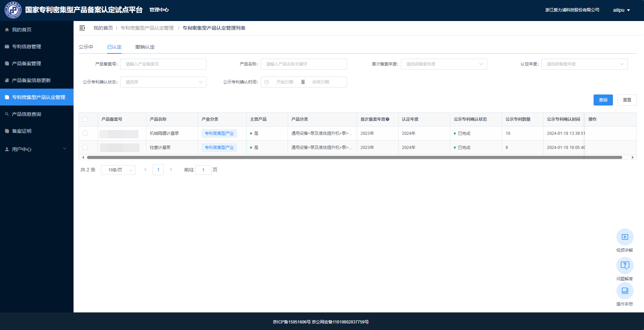644x330 pixels.
Task: Open the 10条/页 page size dropdown
Action: [118, 170]
